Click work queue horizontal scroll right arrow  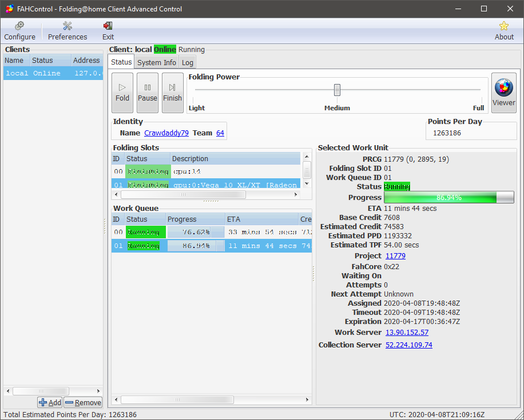pyautogui.click(x=307, y=399)
